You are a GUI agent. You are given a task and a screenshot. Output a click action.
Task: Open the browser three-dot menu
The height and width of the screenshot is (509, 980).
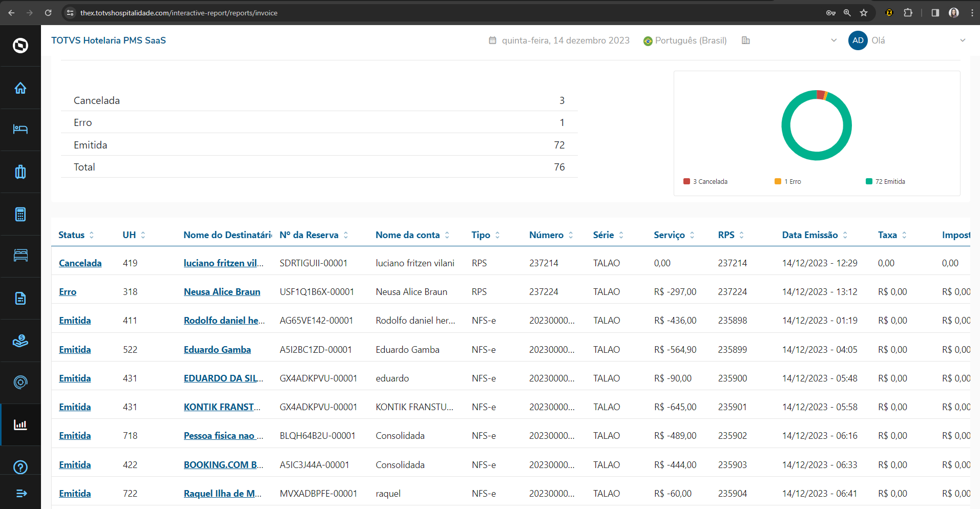pos(972,13)
